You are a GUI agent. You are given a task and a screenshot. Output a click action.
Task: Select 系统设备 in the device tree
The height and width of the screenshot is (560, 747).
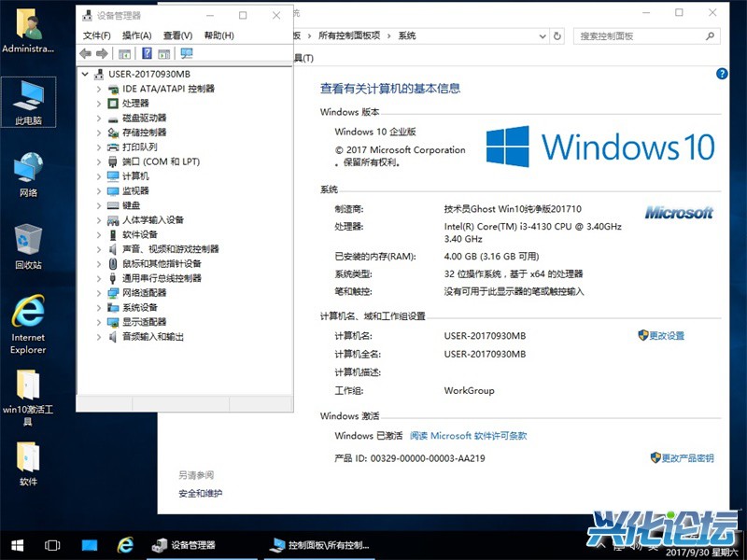point(139,308)
